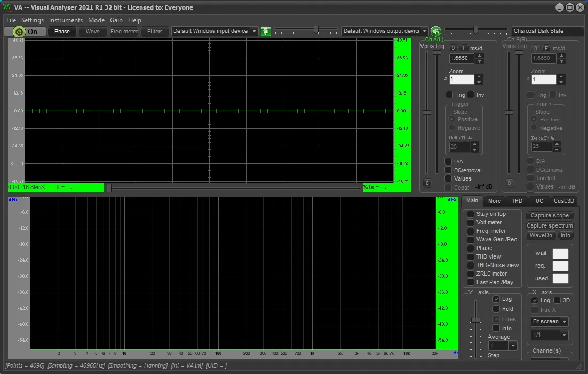
Task: Open the Help menu
Action: (x=134, y=20)
